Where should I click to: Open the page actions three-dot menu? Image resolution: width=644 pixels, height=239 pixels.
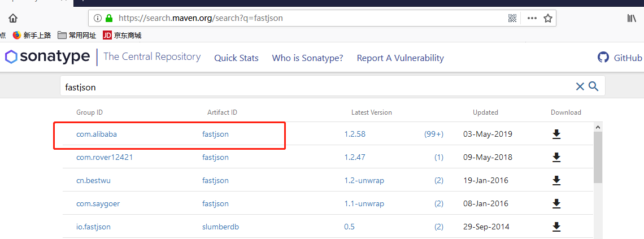[x=532, y=18]
